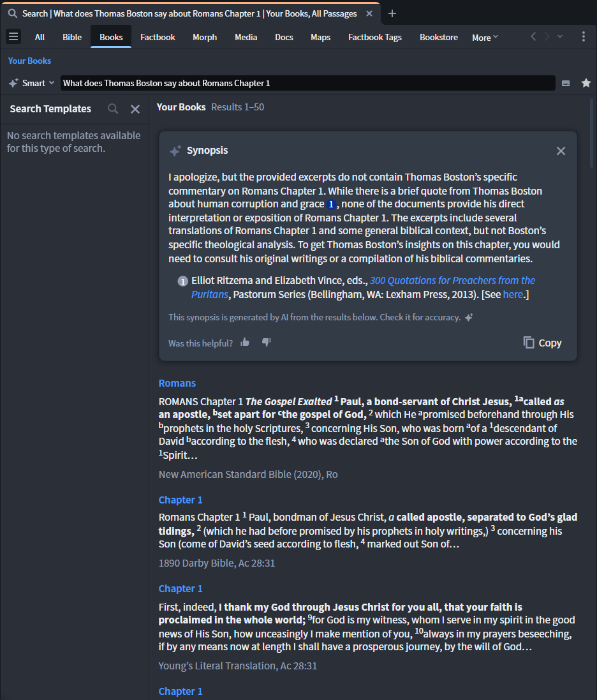The height and width of the screenshot is (700, 597).
Task: Click the Your Books scope link
Action: pyautogui.click(x=29, y=61)
